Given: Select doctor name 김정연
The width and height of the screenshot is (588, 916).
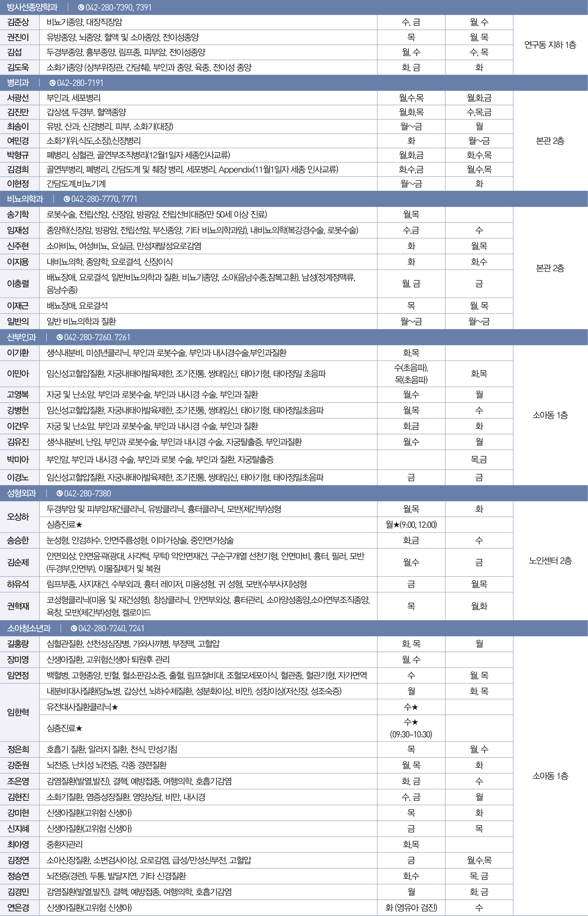Looking at the screenshot, I should (x=18, y=861).
